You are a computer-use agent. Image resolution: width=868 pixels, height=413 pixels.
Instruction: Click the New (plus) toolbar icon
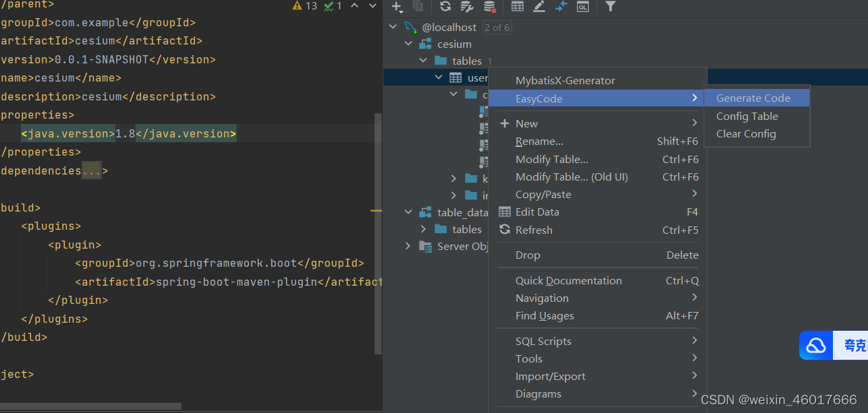coord(397,7)
